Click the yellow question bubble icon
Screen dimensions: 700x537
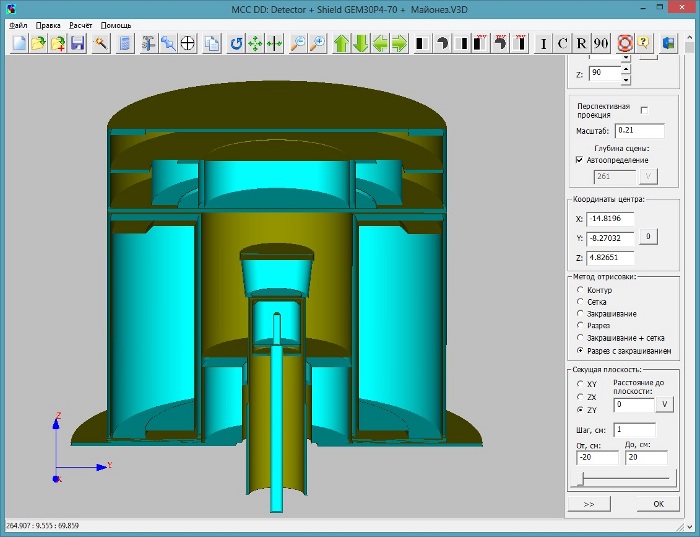pyautogui.click(x=644, y=43)
